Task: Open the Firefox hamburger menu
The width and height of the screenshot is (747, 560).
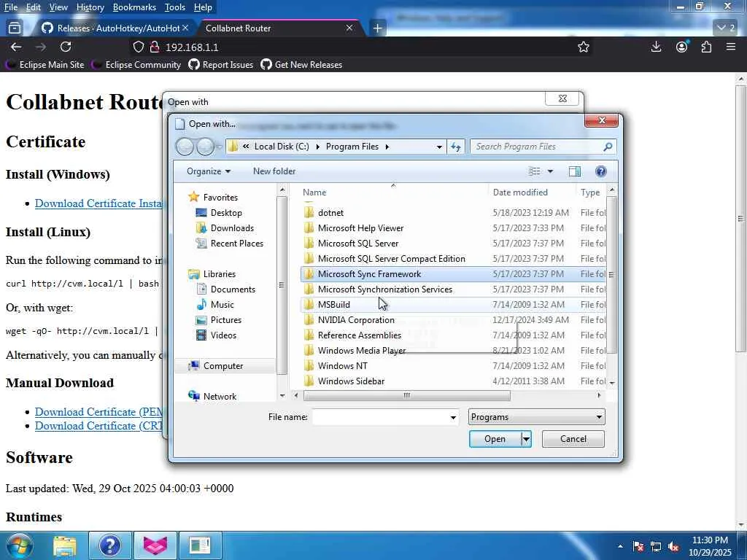Action: [731, 47]
